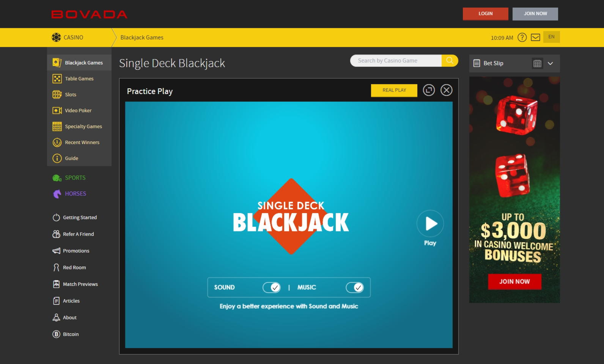The width and height of the screenshot is (604, 364).
Task: Toggle the Music switch off
Action: (355, 287)
